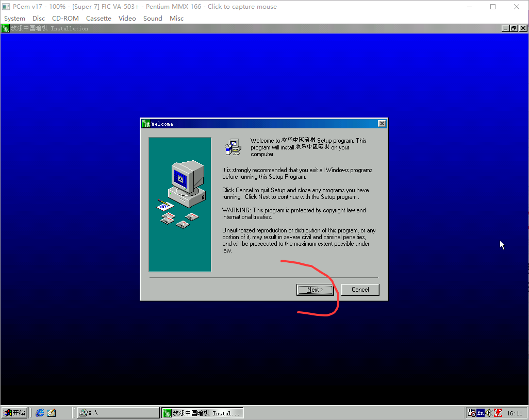This screenshot has width=529, height=420.
Task: Open the Video menu
Action: point(127,18)
